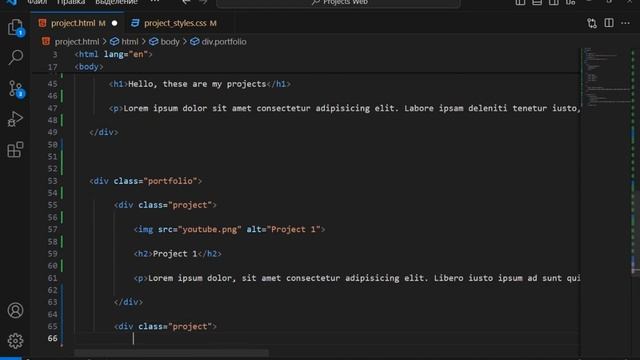Open the Файл menu
This screenshot has height=360, width=640.
(37, 2)
